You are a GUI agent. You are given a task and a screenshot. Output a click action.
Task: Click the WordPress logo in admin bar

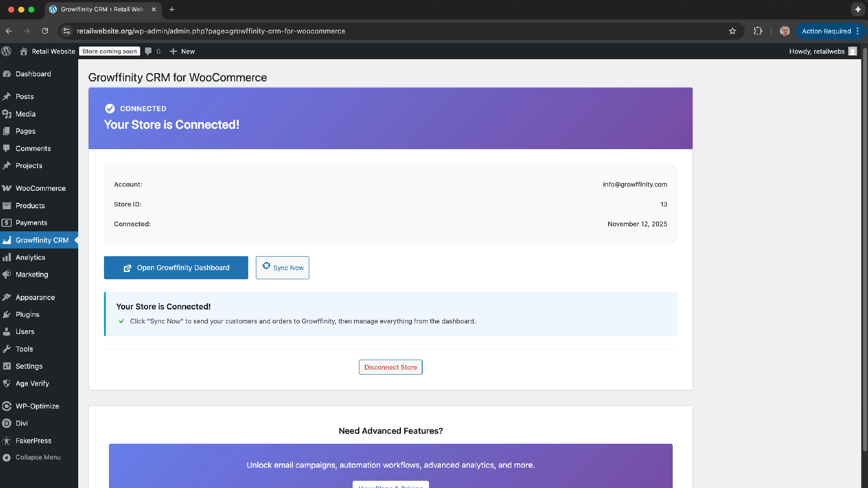click(6, 51)
